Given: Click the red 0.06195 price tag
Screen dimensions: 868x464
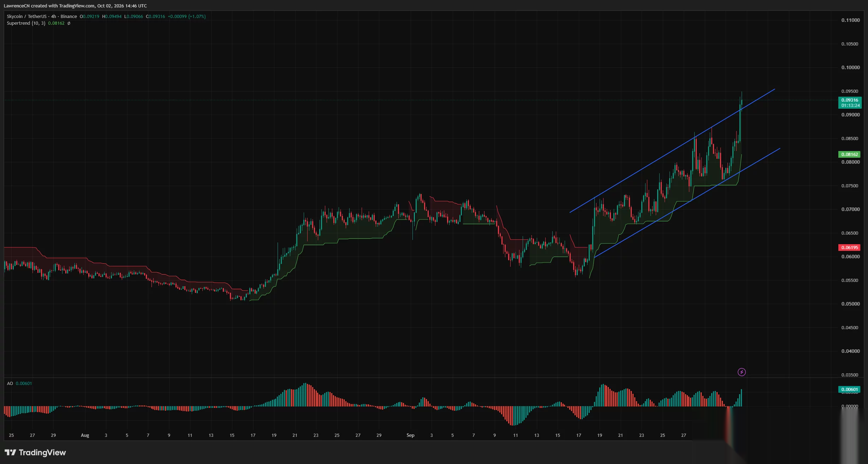Looking at the screenshot, I should point(849,247).
